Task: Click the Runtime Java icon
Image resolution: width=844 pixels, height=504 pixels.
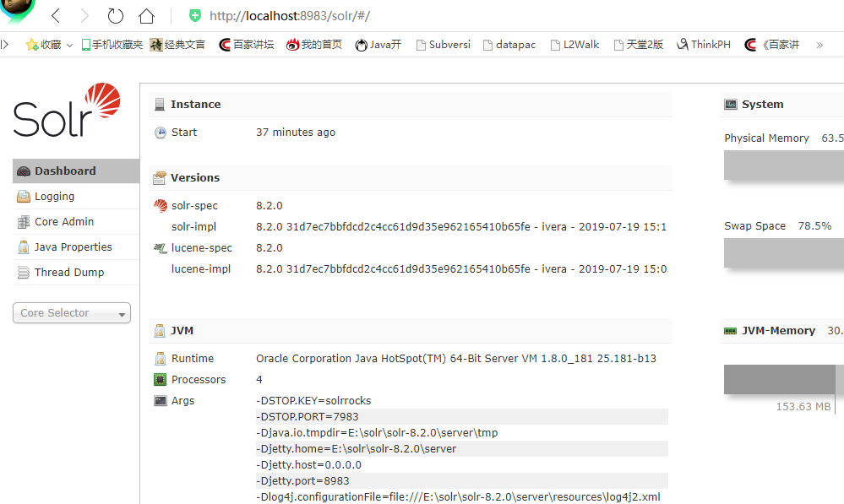Action: (161, 359)
